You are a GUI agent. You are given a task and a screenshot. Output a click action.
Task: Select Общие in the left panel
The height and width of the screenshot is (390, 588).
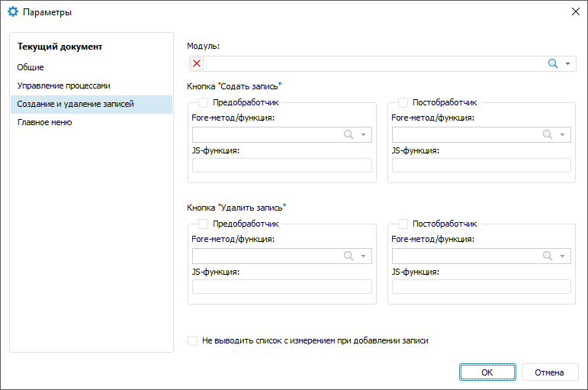(x=31, y=67)
